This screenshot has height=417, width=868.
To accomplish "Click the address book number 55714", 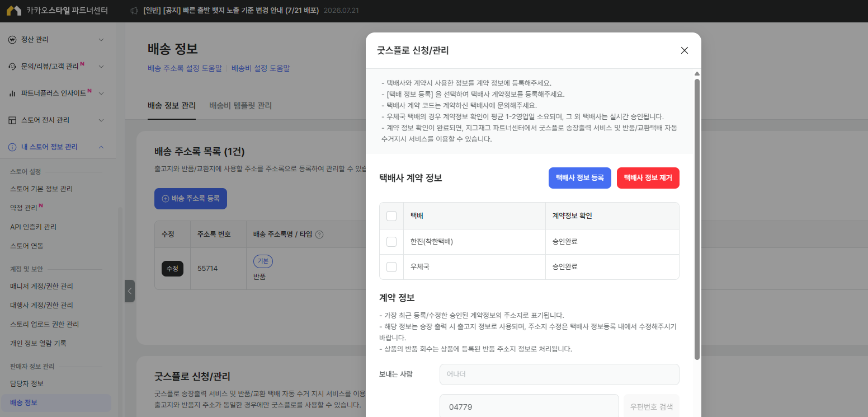I will (207, 269).
